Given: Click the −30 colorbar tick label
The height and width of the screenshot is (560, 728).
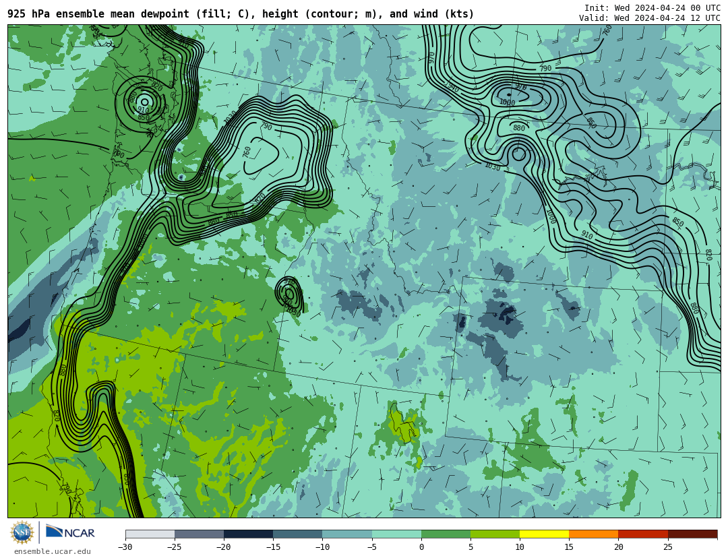Looking at the screenshot, I should tap(125, 547).
